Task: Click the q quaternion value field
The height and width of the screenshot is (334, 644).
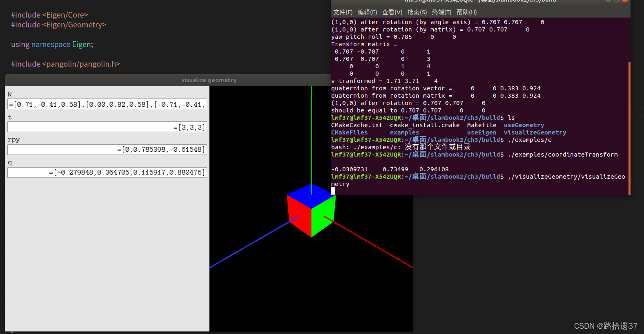Action: click(107, 173)
